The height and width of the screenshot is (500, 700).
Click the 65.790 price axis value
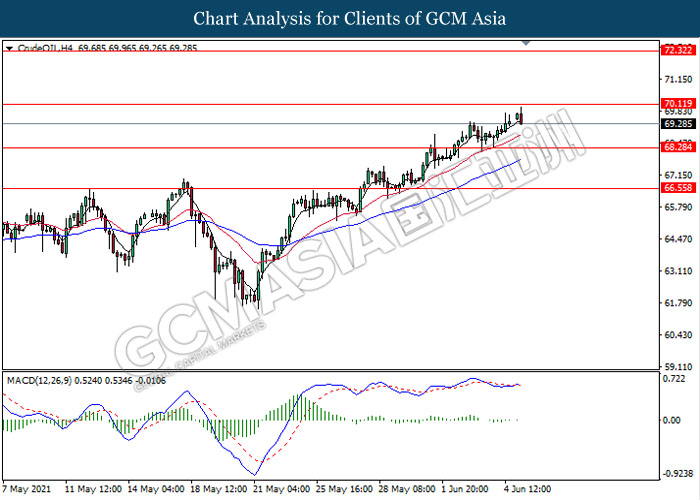[678, 207]
